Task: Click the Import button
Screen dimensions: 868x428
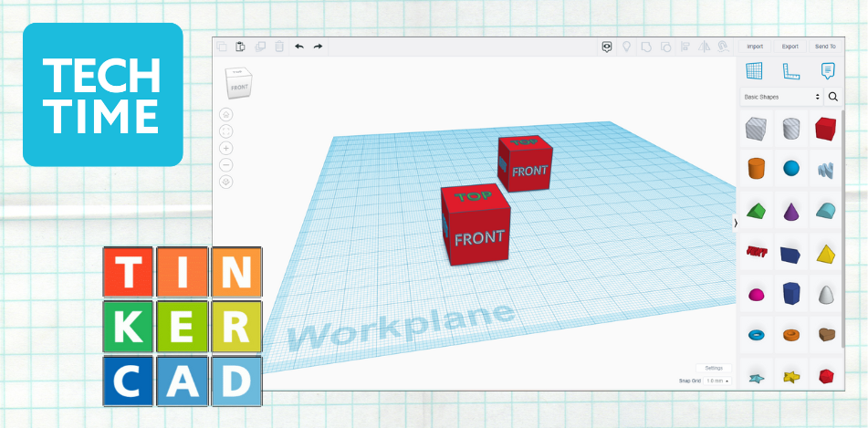Action: [x=755, y=47]
